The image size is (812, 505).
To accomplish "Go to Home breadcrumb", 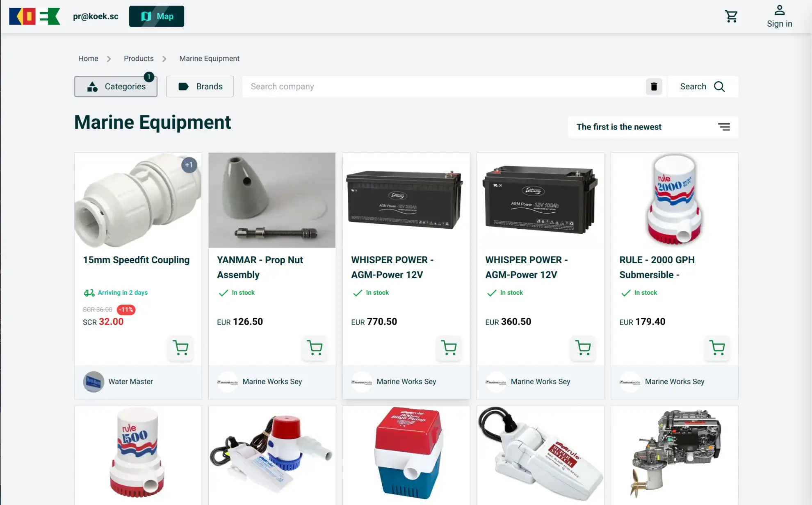I will [88, 59].
